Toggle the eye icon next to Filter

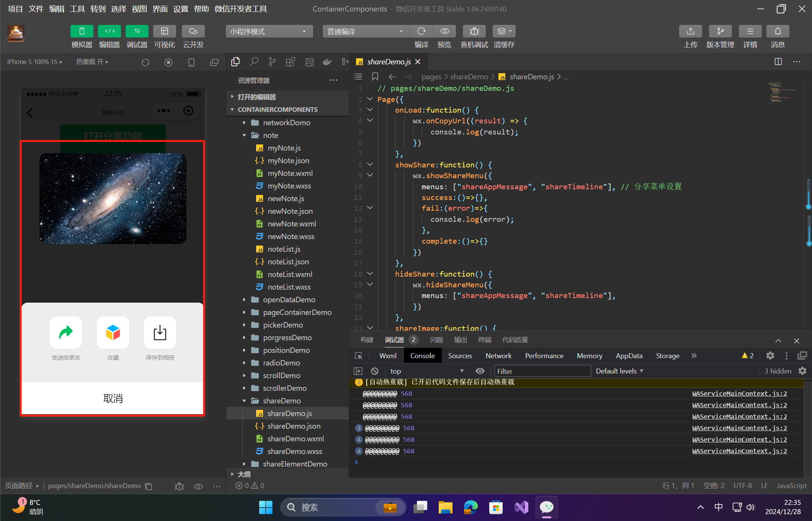click(480, 371)
